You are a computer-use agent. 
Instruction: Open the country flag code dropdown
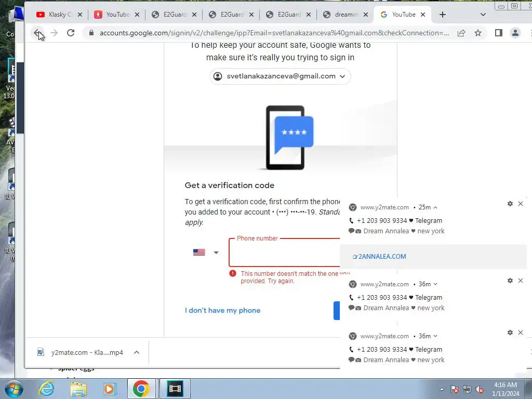(x=206, y=252)
